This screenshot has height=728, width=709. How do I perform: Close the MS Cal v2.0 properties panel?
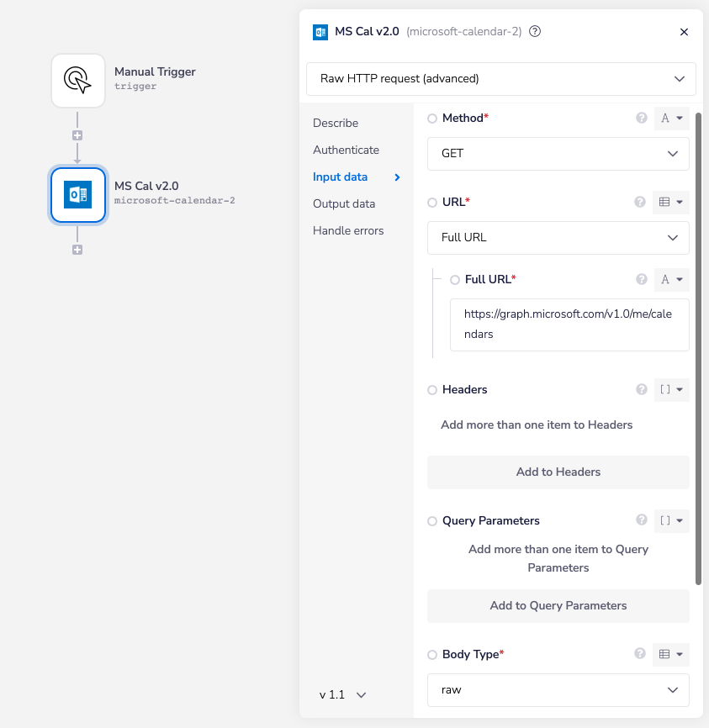(x=684, y=32)
